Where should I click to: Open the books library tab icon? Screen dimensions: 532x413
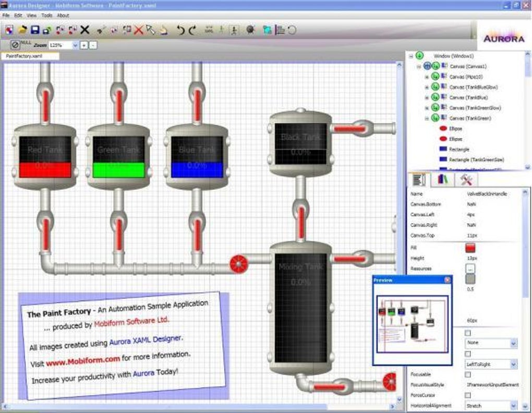tap(442, 179)
